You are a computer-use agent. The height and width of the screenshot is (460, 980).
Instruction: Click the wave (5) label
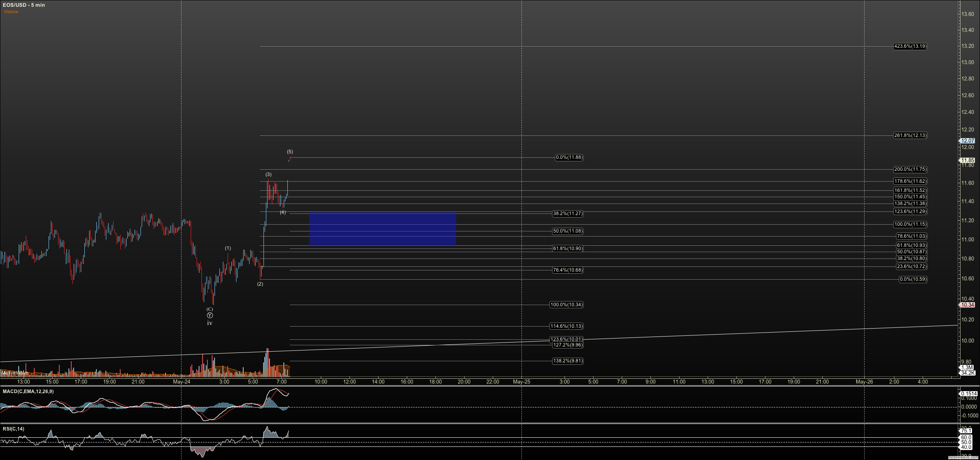(290, 152)
